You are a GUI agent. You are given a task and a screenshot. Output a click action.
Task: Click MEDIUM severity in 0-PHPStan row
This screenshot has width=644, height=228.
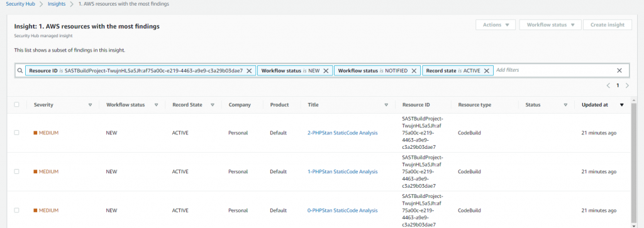(46, 210)
